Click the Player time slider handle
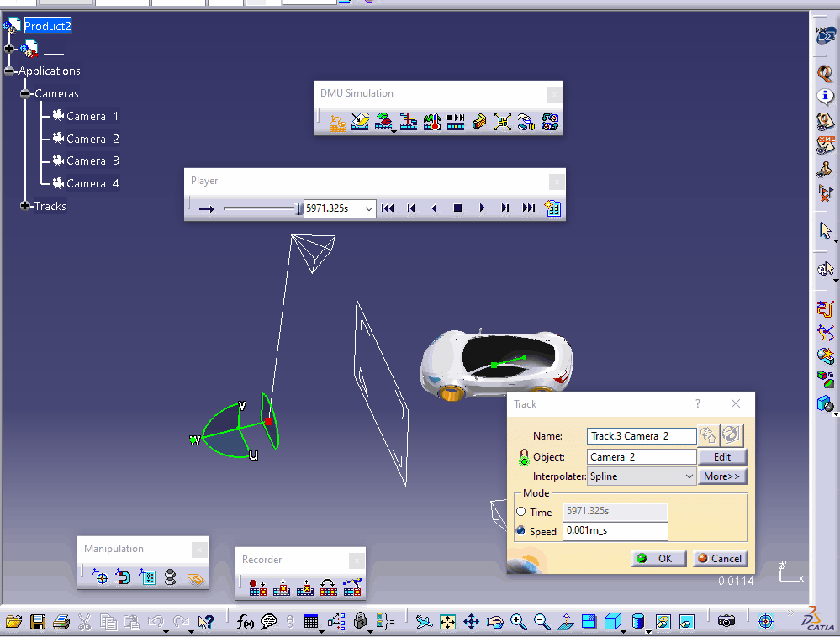This screenshot has width=840, height=637. coord(298,208)
